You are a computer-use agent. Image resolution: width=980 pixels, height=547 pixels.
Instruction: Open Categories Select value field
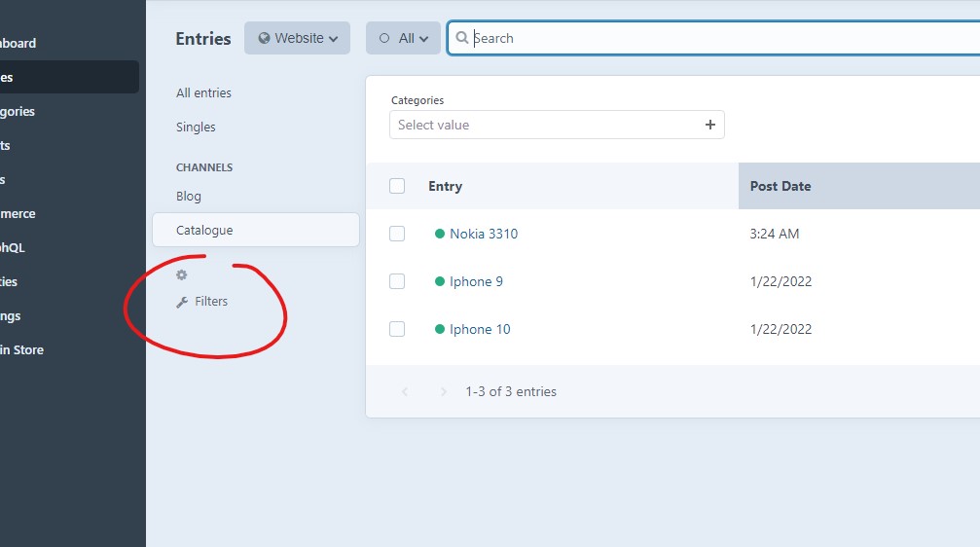[x=557, y=125]
